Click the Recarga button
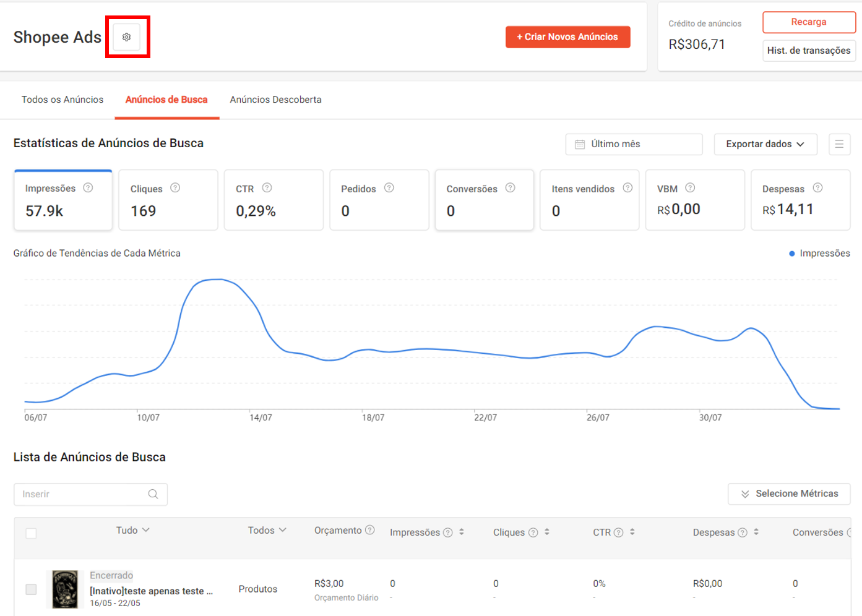This screenshot has width=862, height=616. click(809, 22)
